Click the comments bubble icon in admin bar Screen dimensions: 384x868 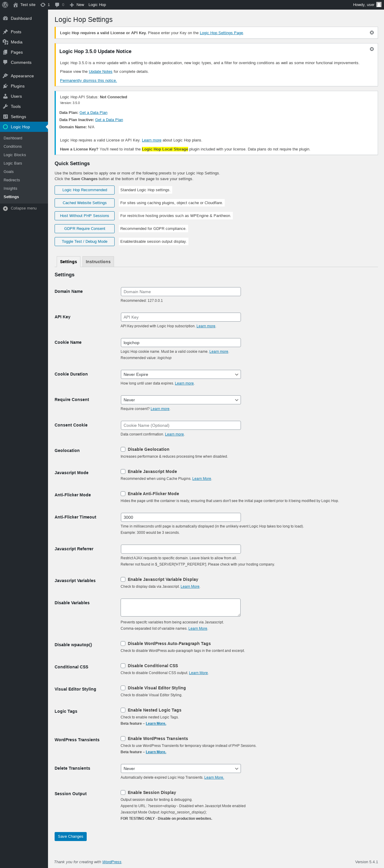(x=57, y=5)
